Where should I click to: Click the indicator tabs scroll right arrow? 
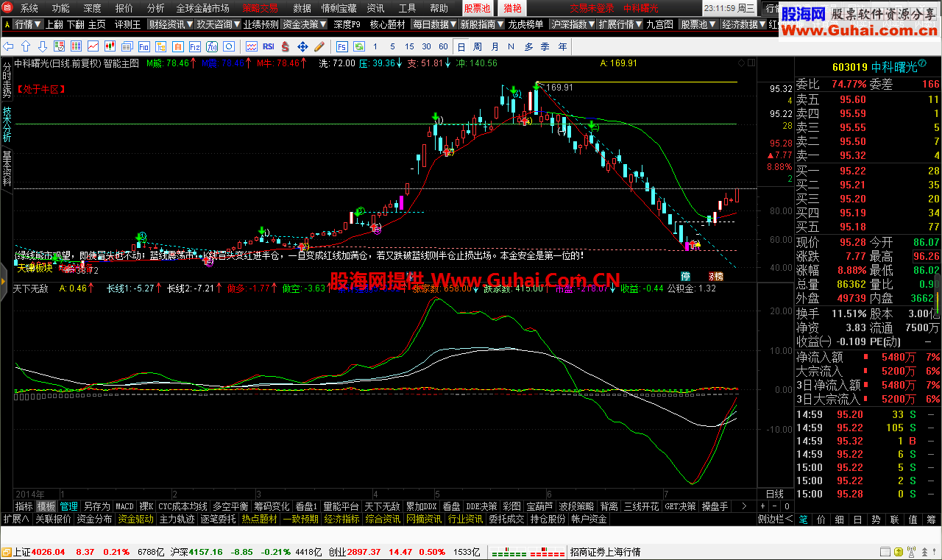click(x=744, y=506)
